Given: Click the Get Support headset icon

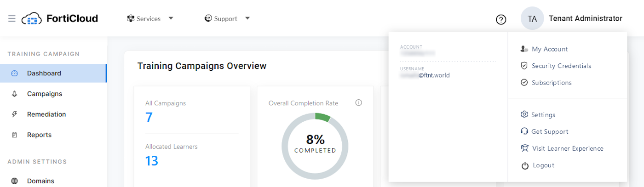Looking at the screenshot, I should coord(524,131).
